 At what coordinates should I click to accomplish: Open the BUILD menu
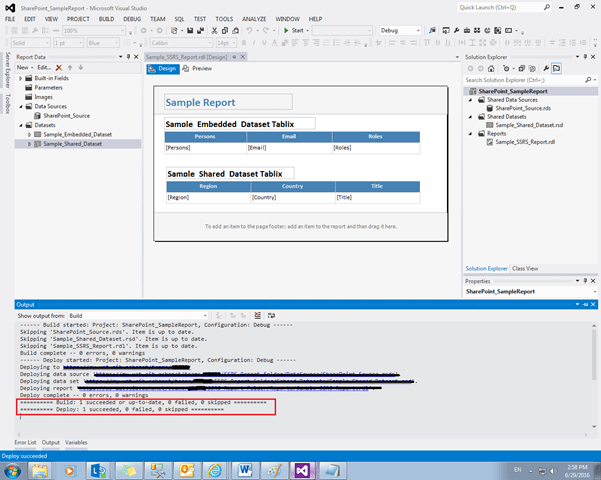tap(107, 19)
